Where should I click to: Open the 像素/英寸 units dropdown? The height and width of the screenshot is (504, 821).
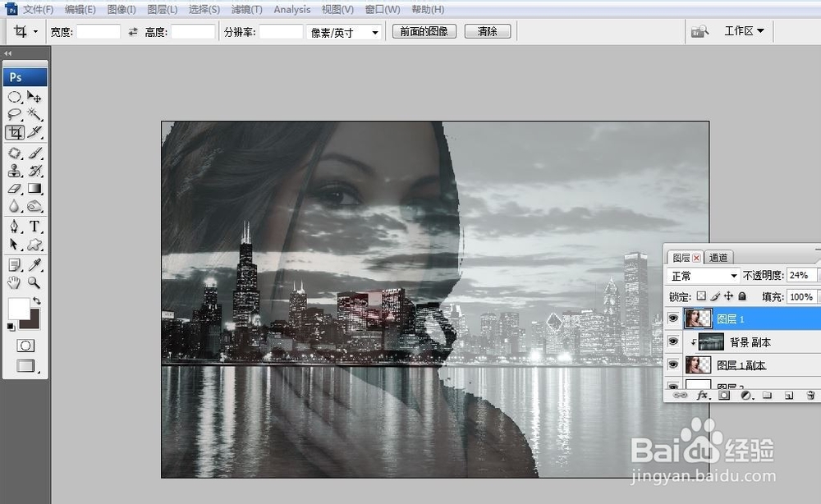(344, 33)
